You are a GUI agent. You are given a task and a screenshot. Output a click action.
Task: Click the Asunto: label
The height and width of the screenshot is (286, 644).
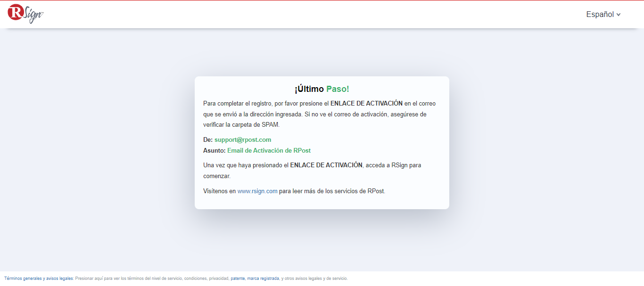coord(215,151)
